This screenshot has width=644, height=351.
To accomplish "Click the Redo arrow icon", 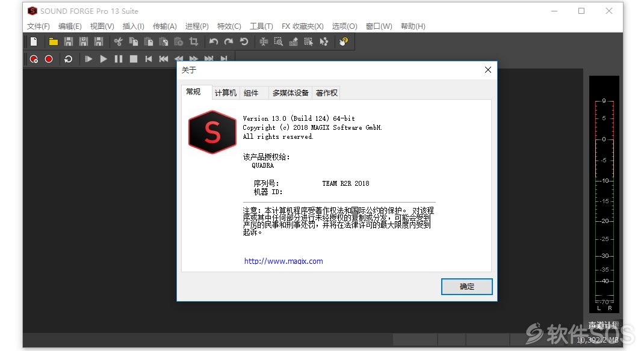I will coord(229,41).
